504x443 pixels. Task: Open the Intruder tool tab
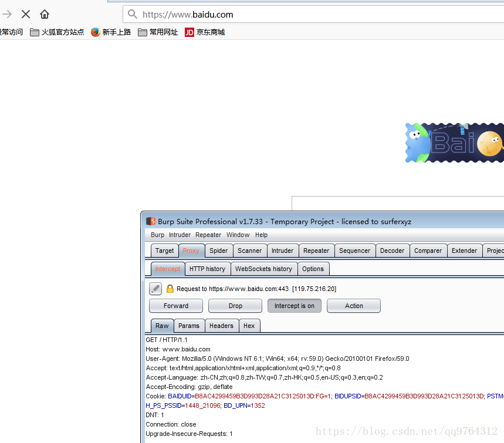(x=283, y=251)
